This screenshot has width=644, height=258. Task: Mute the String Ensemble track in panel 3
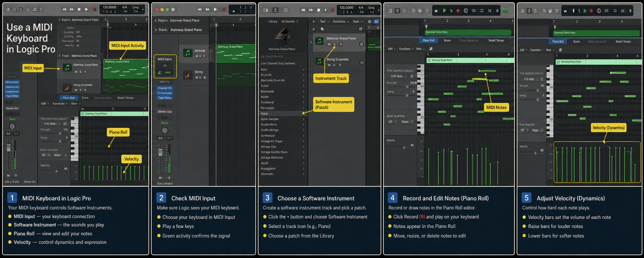click(x=329, y=65)
